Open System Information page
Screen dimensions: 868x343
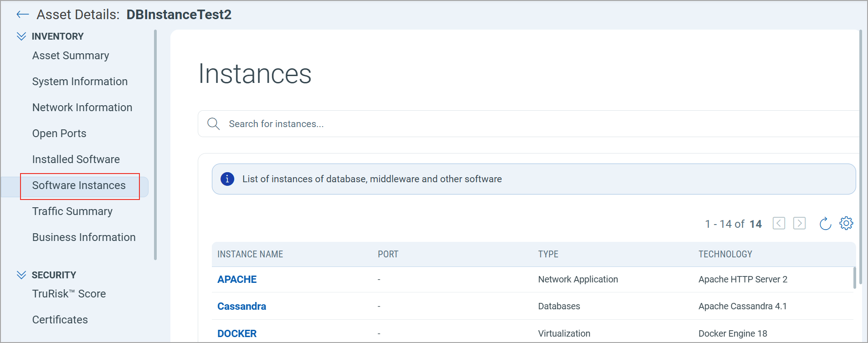coord(80,82)
